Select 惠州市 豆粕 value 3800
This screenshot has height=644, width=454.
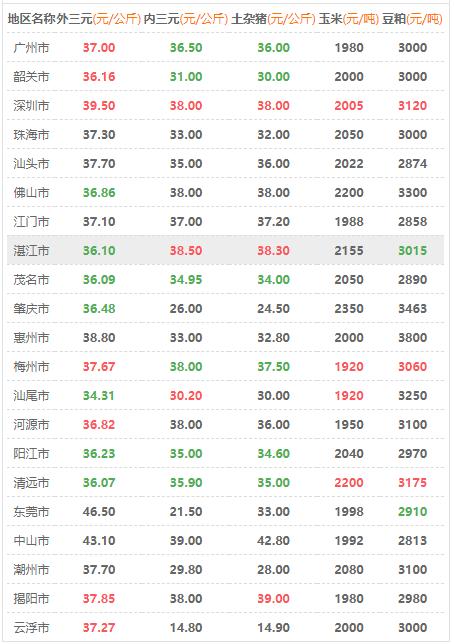[x=413, y=338]
